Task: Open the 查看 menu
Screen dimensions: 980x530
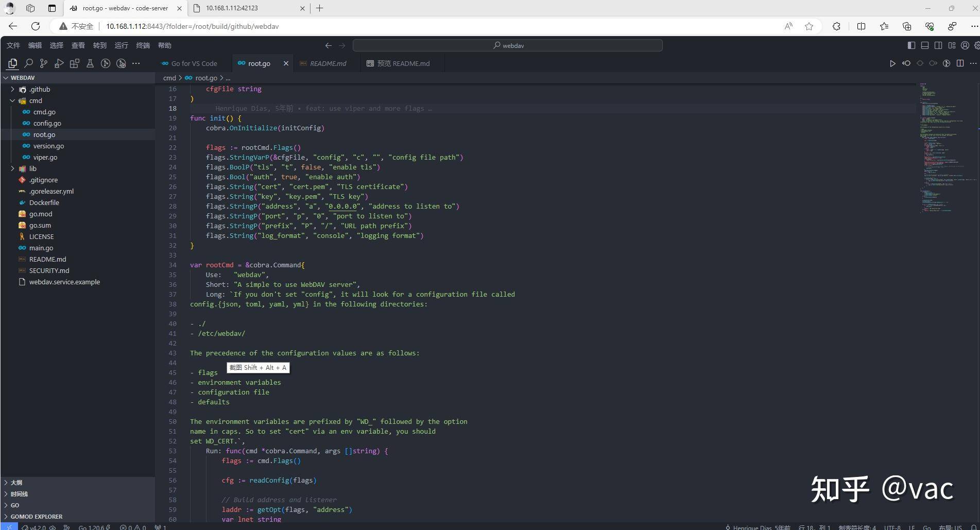Action: [78, 45]
